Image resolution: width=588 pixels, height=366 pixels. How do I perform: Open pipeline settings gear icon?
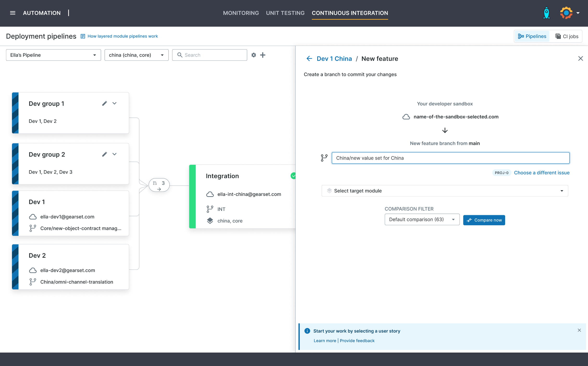(x=253, y=55)
